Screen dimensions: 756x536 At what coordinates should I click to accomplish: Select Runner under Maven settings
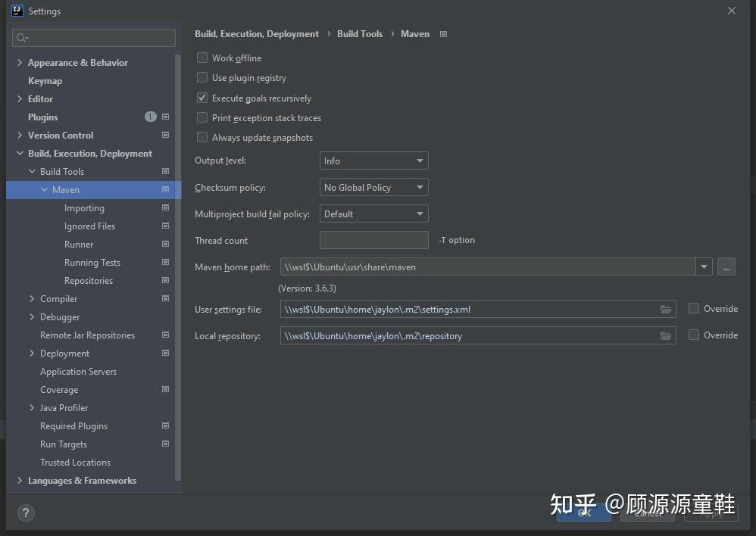coord(78,244)
